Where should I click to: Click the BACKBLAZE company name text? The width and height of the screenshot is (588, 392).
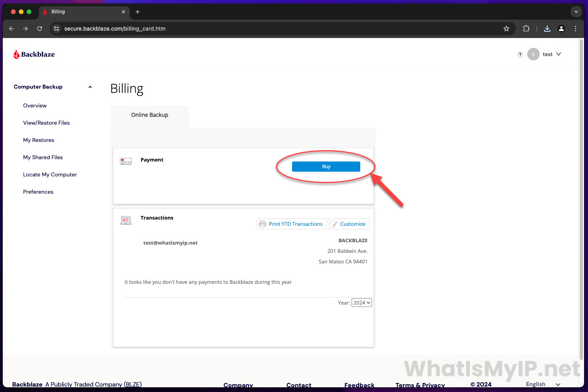pos(353,240)
